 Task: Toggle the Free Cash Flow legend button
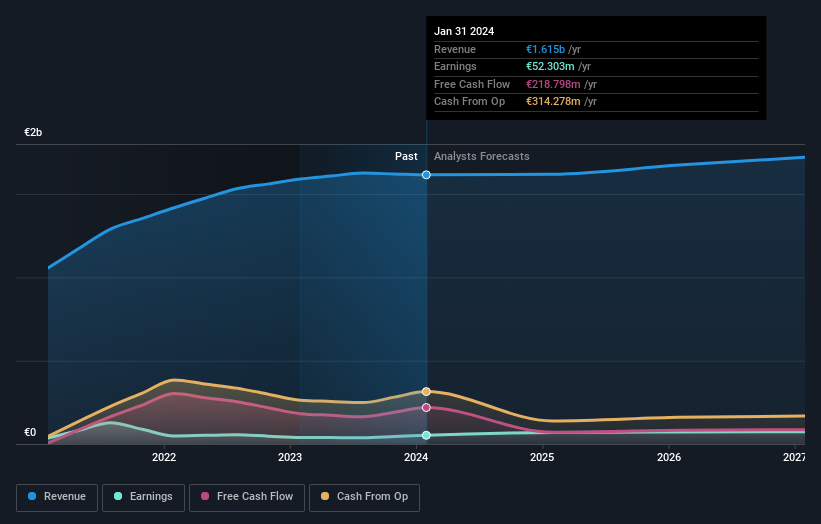click(x=247, y=497)
